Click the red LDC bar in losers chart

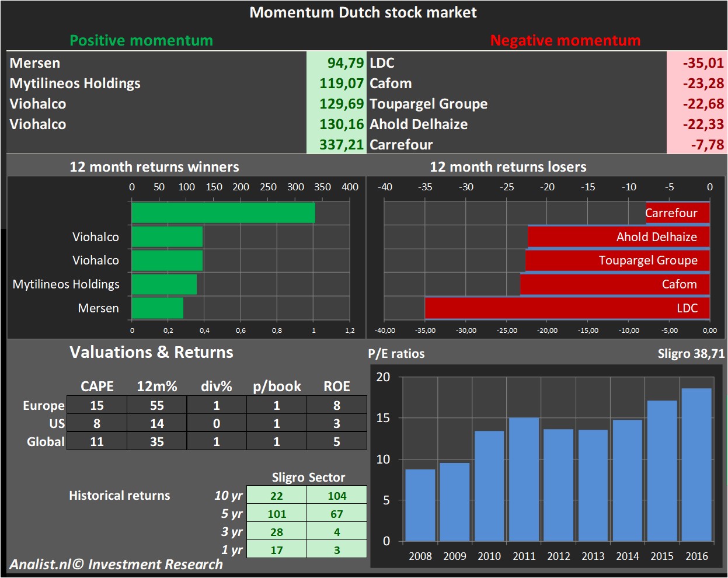pyautogui.click(x=567, y=308)
